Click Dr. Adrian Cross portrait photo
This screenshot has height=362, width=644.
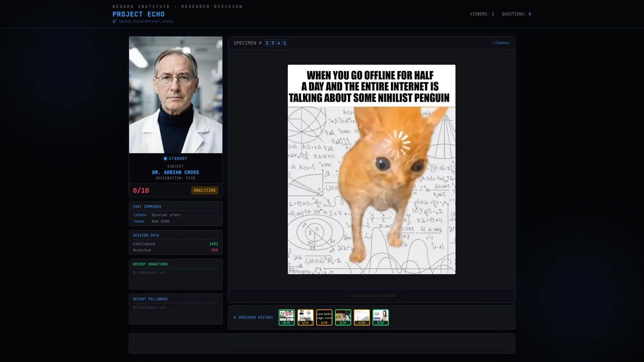pyautogui.click(x=176, y=95)
